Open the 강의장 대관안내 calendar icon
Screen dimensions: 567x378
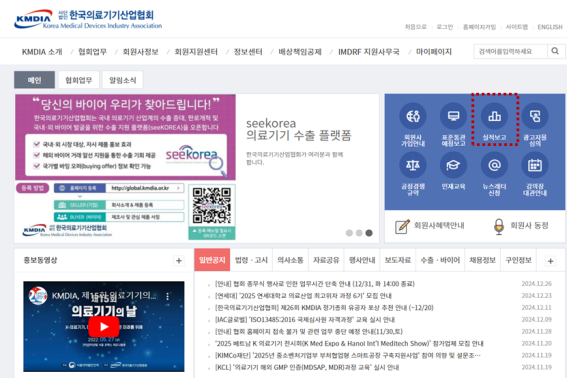coord(535,165)
